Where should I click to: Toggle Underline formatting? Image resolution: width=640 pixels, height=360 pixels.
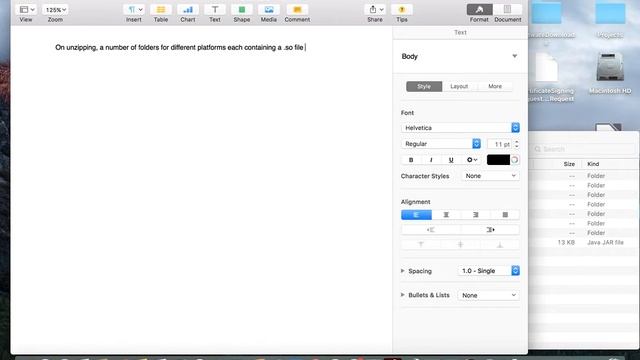[x=451, y=160]
